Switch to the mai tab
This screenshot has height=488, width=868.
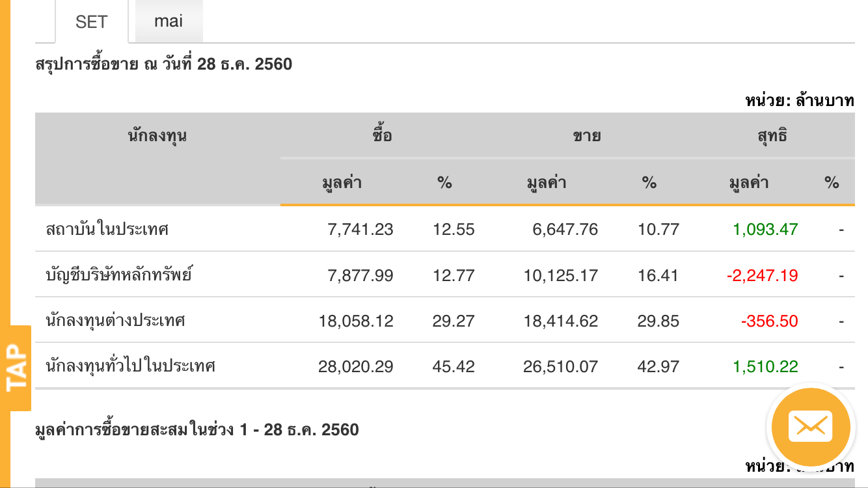click(x=169, y=21)
